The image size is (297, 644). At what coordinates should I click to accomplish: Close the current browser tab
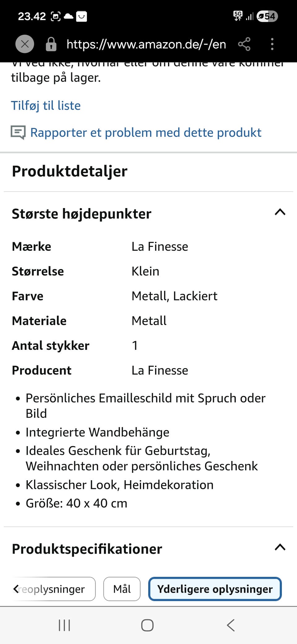click(24, 44)
